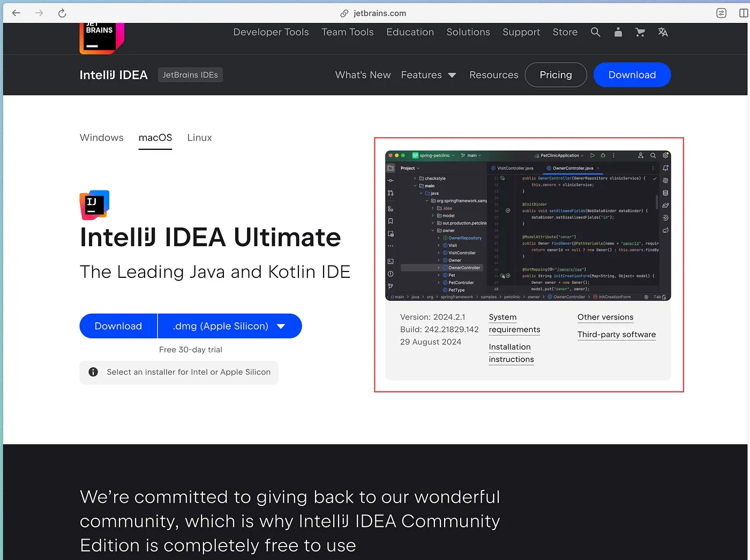The height and width of the screenshot is (560, 750).
Task: Open the Developer Tools menu
Action: pos(271,32)
